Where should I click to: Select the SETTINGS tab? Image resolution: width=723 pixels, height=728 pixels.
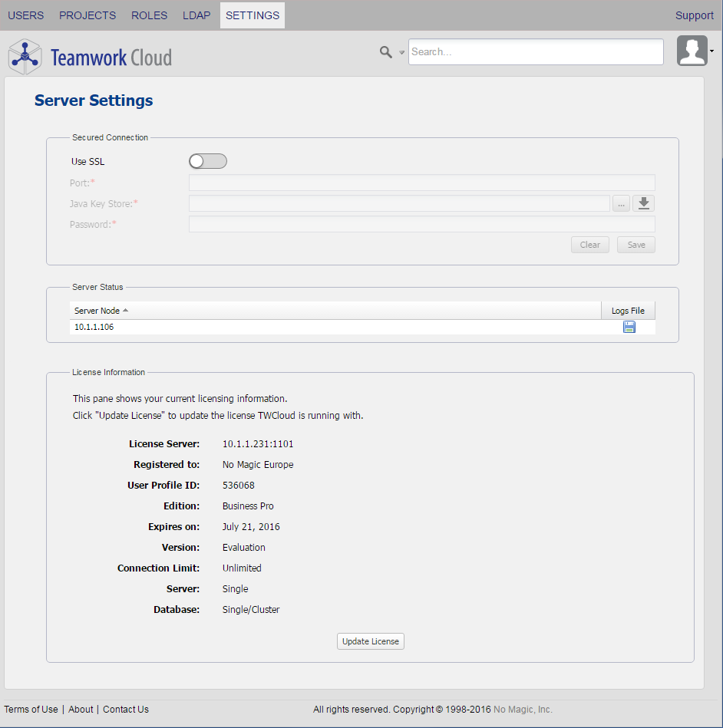[x=253, y=15]
